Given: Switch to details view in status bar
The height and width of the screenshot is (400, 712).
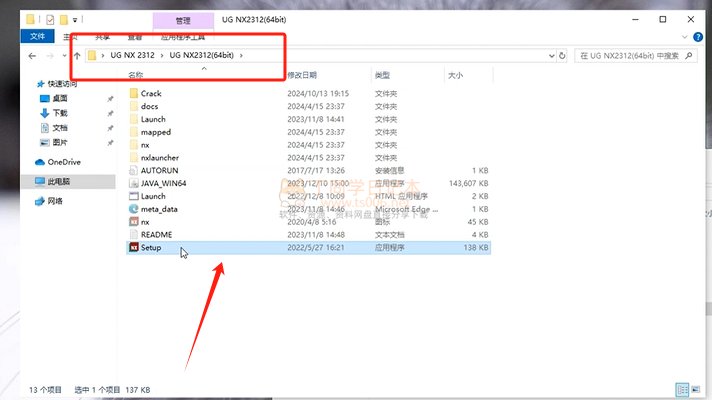Looking at the screenshot, I should (682, 389).
